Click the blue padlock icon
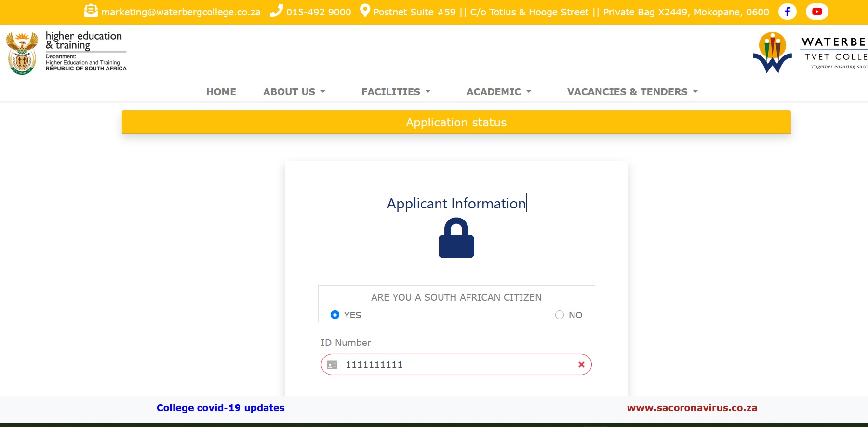Viewport: 868px width, 427px height. tap(456, 238)
